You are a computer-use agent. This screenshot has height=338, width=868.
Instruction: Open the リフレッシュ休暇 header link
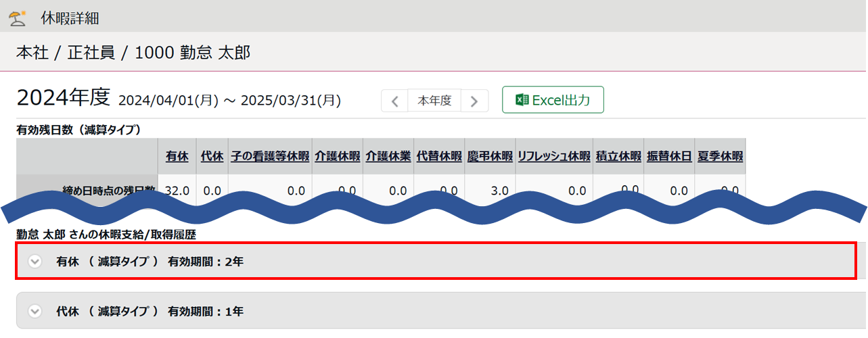coord(554,156)
